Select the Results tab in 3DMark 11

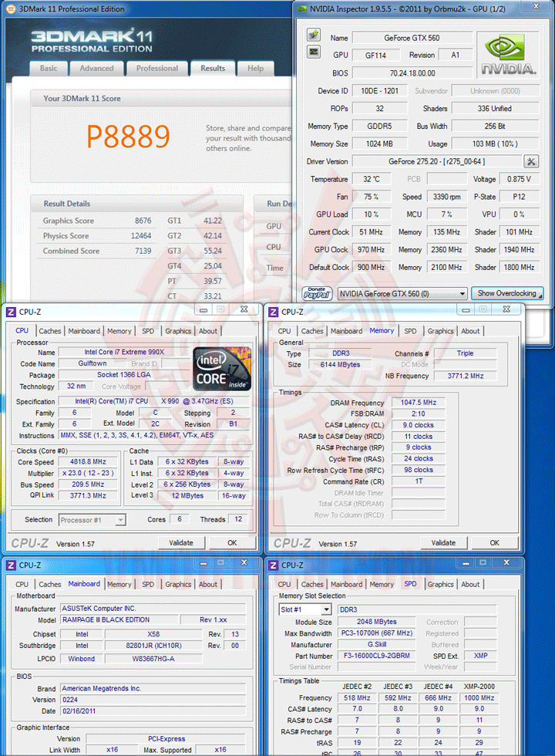(213, 69)
